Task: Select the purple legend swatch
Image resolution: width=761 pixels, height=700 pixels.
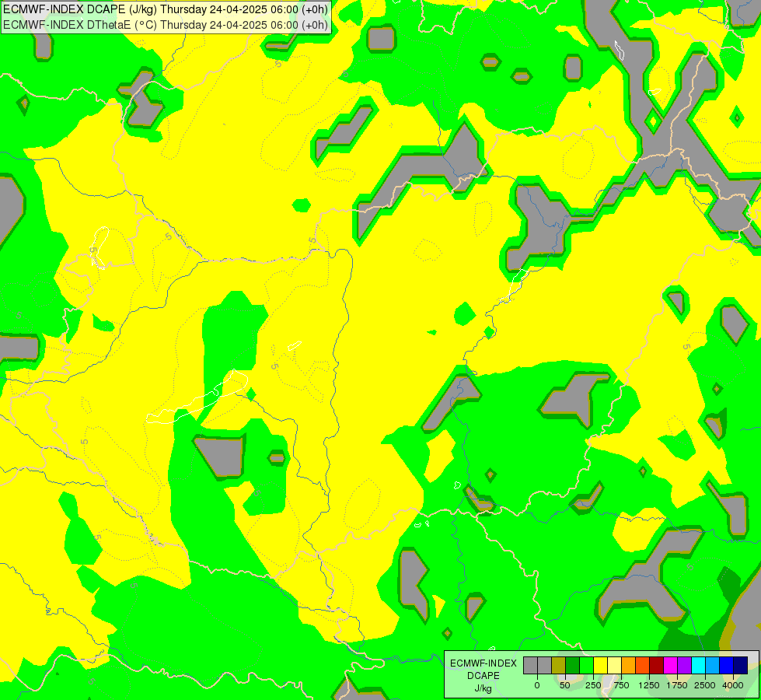Action: [684, 666]
